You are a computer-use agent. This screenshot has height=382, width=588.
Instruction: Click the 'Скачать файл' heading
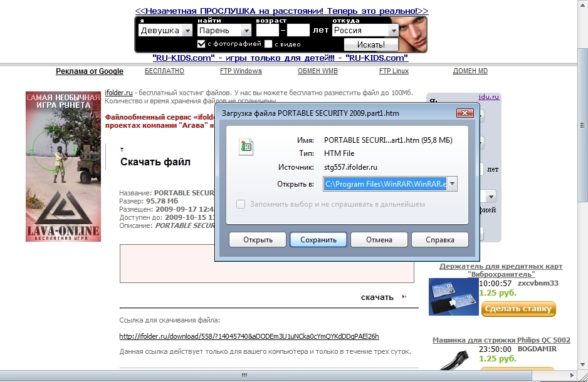[x=155, y=162]
